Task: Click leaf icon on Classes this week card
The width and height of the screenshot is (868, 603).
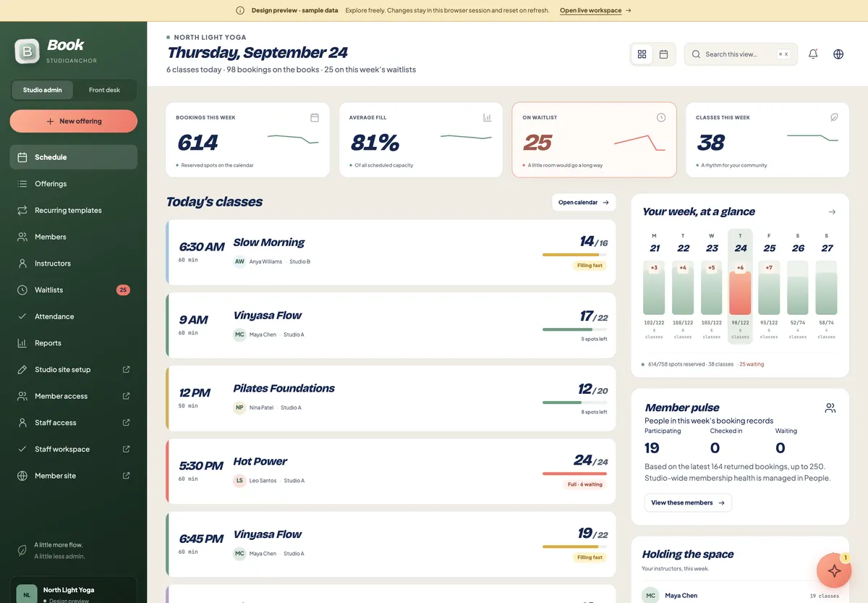Action: point(834,117)
